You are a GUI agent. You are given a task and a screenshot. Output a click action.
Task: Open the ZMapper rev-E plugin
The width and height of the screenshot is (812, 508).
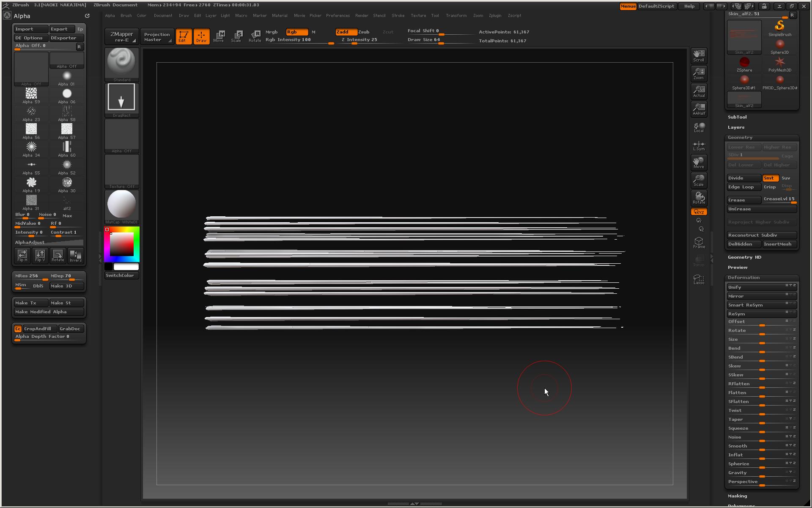tap(122, 37)
